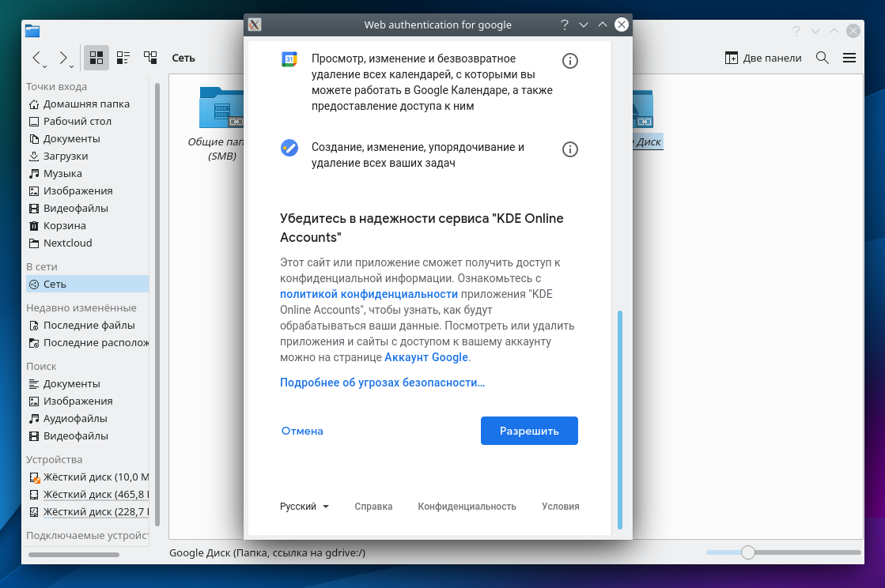Open Nextcloud place in sidebar
The width and height of the screenshot is (885, 588).
[x=88, y=243]
